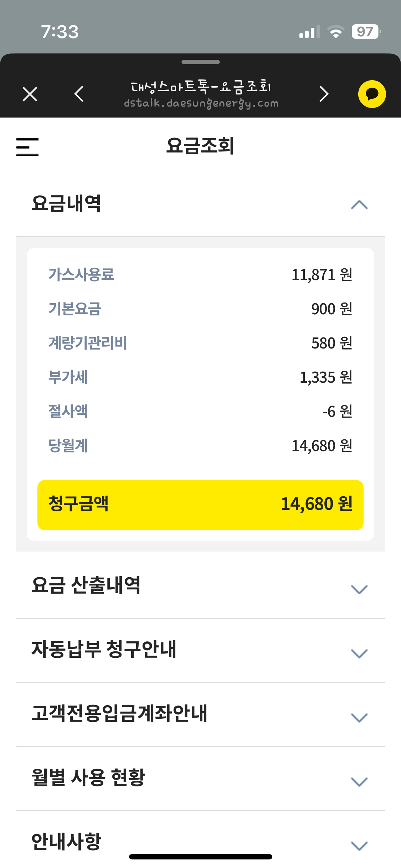This screenshot has height=868, width=401.
Task: Tap the 7:33 clock in status bar
Action: 60,32
